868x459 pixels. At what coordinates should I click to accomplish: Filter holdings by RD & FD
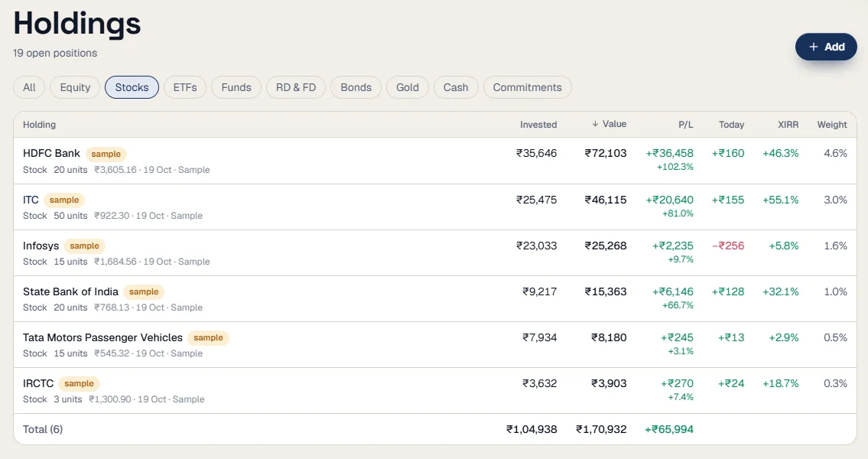coord(296,87)
